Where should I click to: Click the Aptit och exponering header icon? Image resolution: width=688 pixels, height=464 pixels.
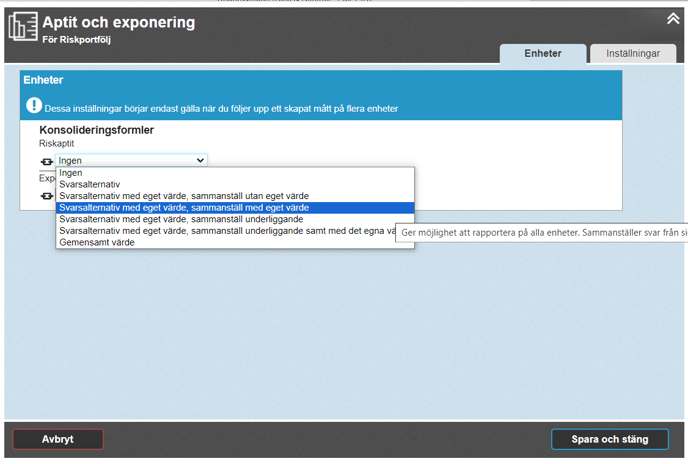[23, 27]
